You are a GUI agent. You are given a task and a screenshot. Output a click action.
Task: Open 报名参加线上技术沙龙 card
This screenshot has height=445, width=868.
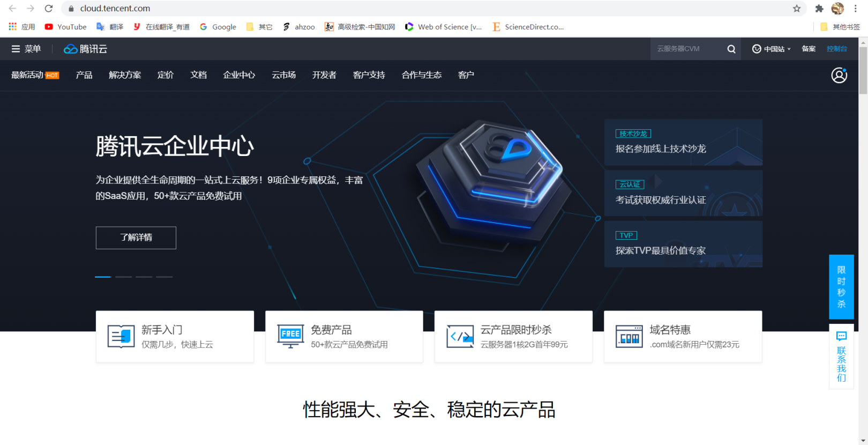point(683,142)
